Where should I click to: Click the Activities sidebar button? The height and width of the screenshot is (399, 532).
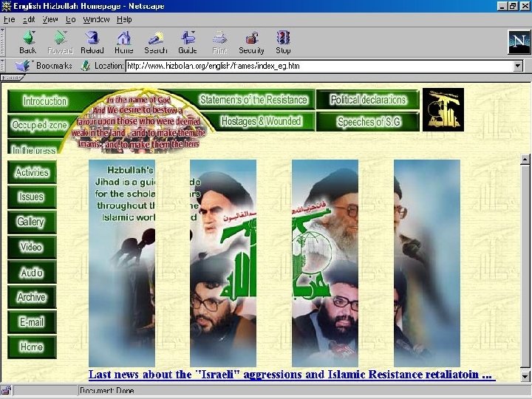(32, 172)
